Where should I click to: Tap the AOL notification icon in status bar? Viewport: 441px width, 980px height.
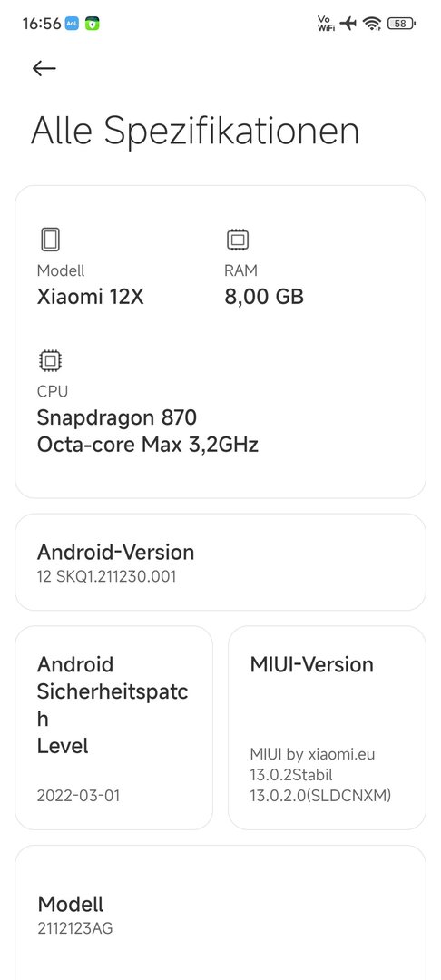tap(72, 24)
